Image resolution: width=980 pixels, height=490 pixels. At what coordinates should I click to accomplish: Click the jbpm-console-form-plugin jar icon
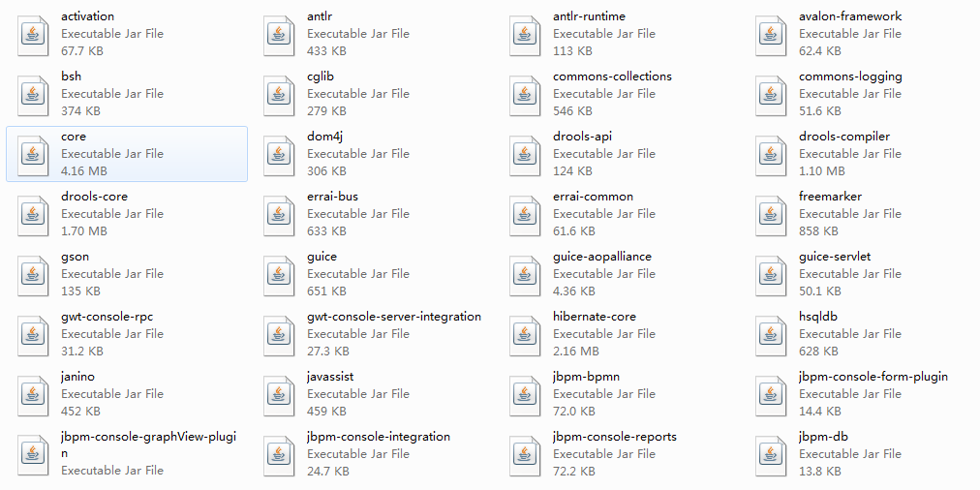[x=771, y=395]
